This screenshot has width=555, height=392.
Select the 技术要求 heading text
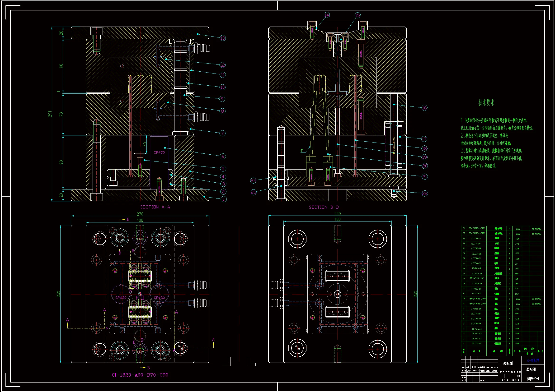click(486, 102)
